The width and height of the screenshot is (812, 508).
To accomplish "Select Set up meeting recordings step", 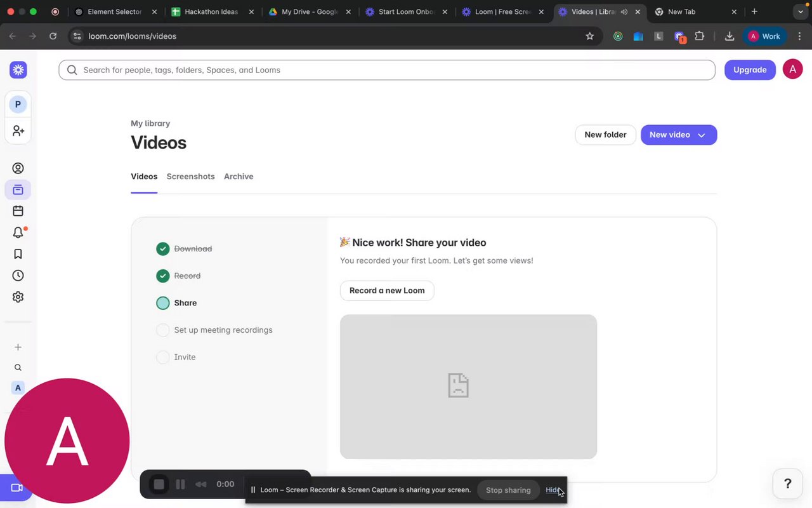I will tap(214, 330).
